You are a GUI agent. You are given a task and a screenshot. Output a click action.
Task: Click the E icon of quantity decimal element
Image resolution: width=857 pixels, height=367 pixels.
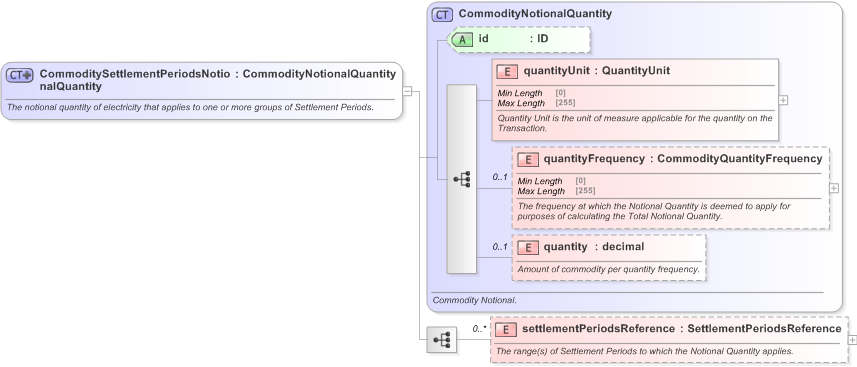tap(527, 247)
